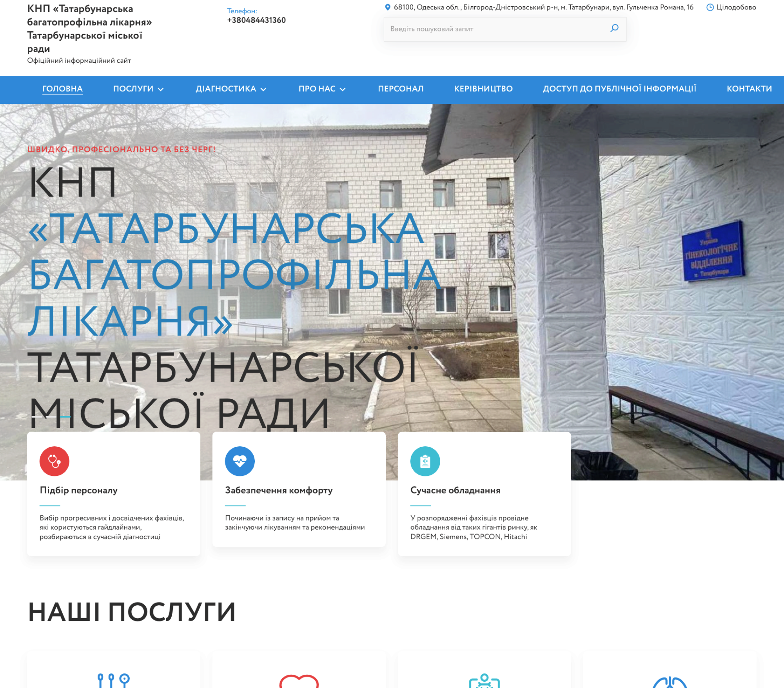
Task: Click the blue lungs service icon
Action: tap(670, 683)
